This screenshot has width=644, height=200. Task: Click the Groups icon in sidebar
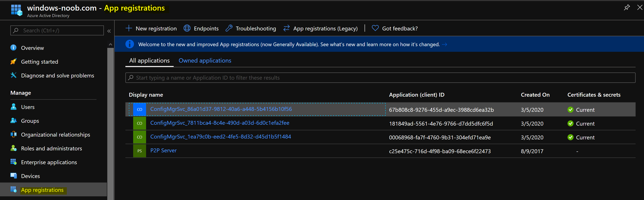point(14,120)
